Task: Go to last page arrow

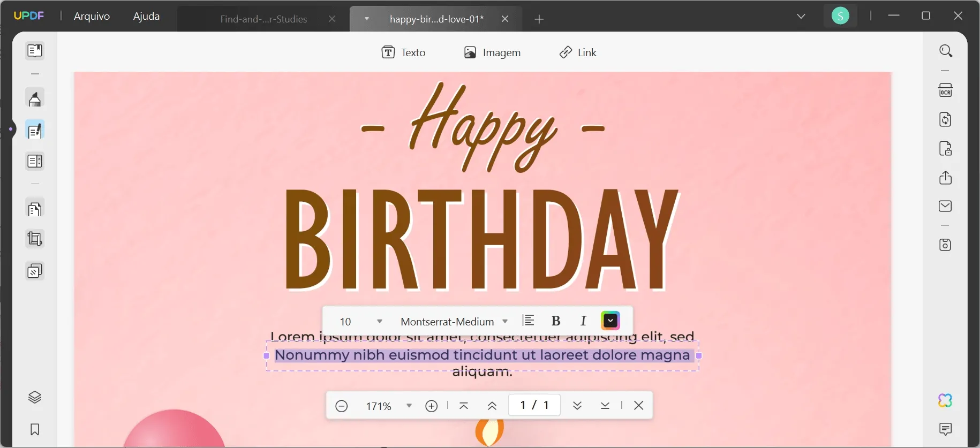Action: 605,406
